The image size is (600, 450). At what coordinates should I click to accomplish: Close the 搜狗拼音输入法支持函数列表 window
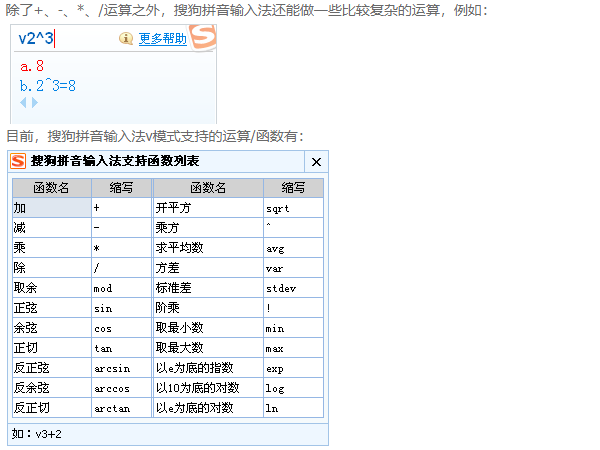pyautogui.click(x=316, y=161)
